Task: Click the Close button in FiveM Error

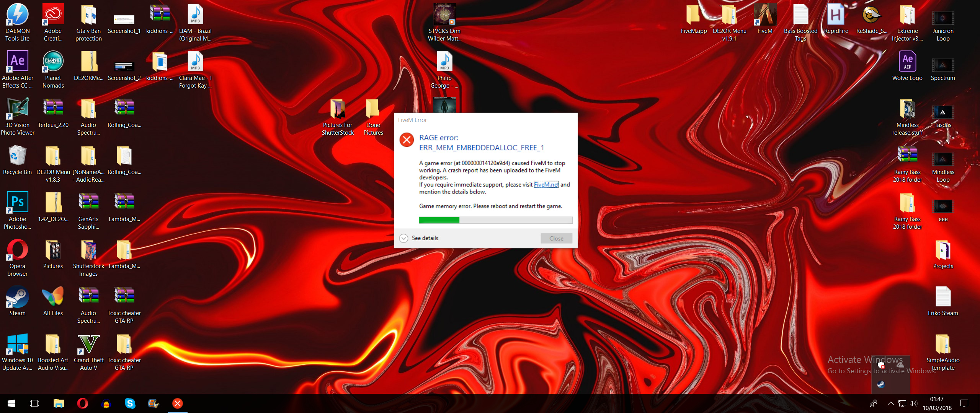Action: 556,238
